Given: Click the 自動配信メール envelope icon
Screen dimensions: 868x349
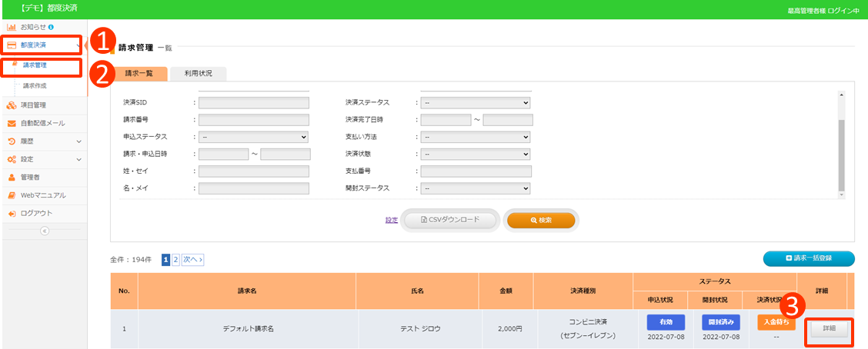Looking at the screenshot, I should tap(12, 123).
